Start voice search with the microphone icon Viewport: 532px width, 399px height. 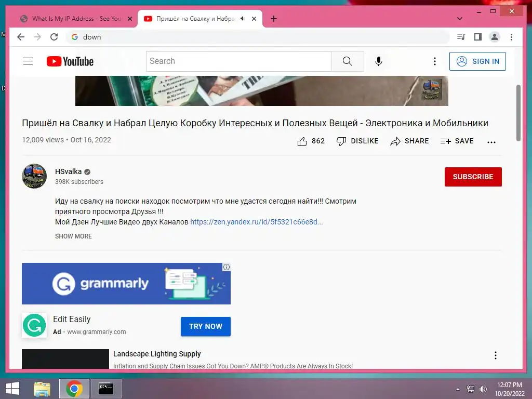(379, 61)
